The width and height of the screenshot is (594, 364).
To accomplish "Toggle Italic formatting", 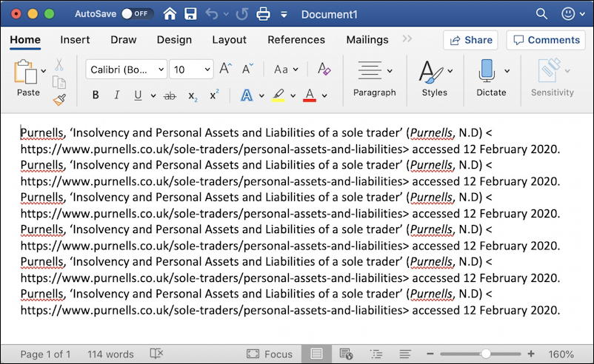I will point(117,95).
